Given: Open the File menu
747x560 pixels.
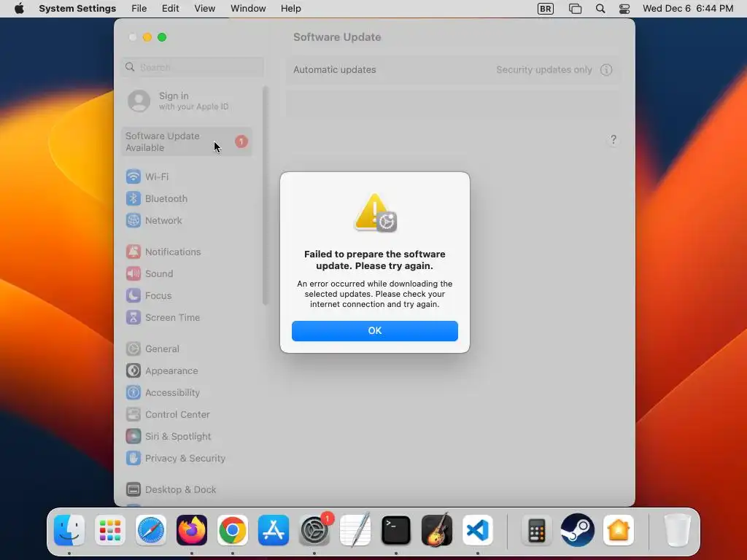Looking at the screenshot, I should [x=139, y=9].
